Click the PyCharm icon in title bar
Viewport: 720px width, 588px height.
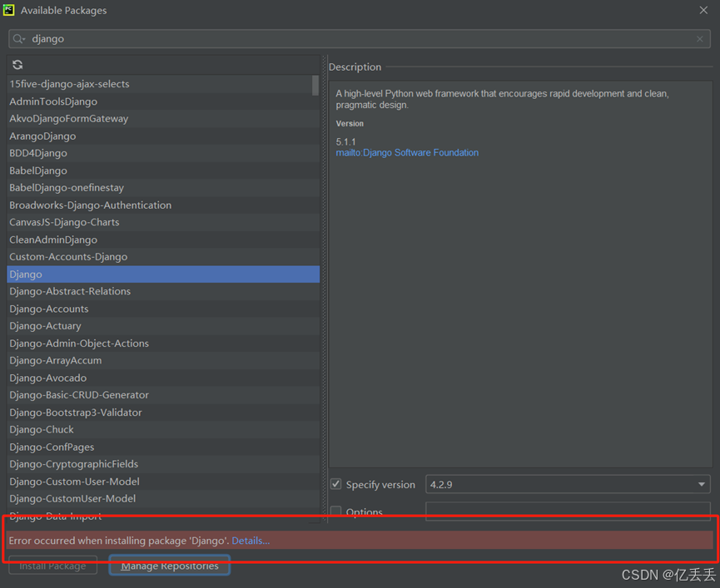(x=8, y=10)
